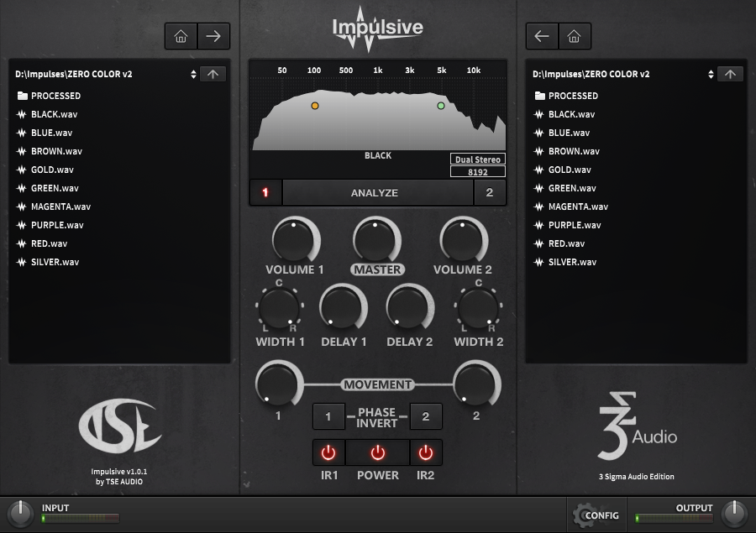This screenshot has width=756, height=533.
Task: Toggle phase invert for IR 2
Action: [x=426, y=416]
